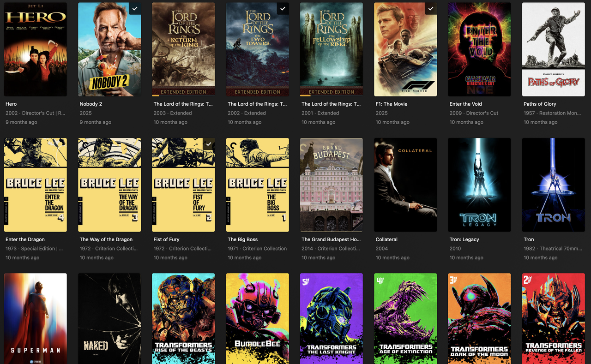
Task: Select The Way of the Dragon poster
Action: coord(109,185)
